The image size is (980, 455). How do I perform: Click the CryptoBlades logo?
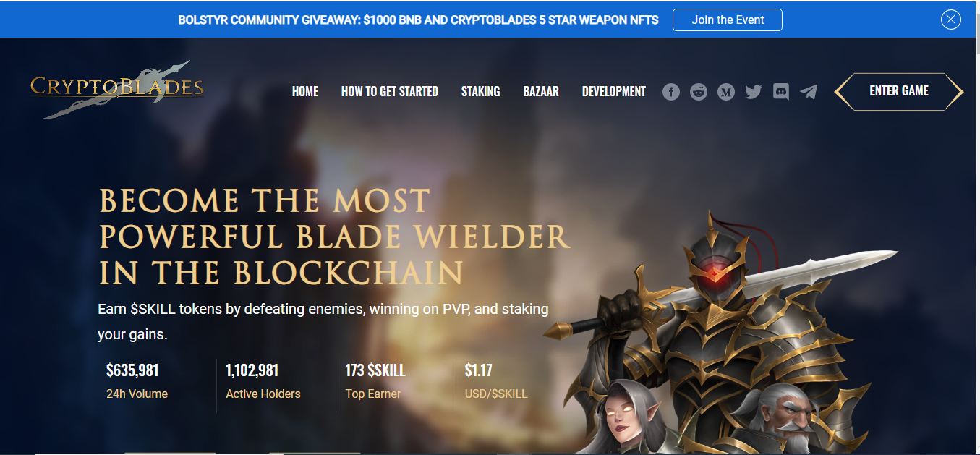point(116,89)
